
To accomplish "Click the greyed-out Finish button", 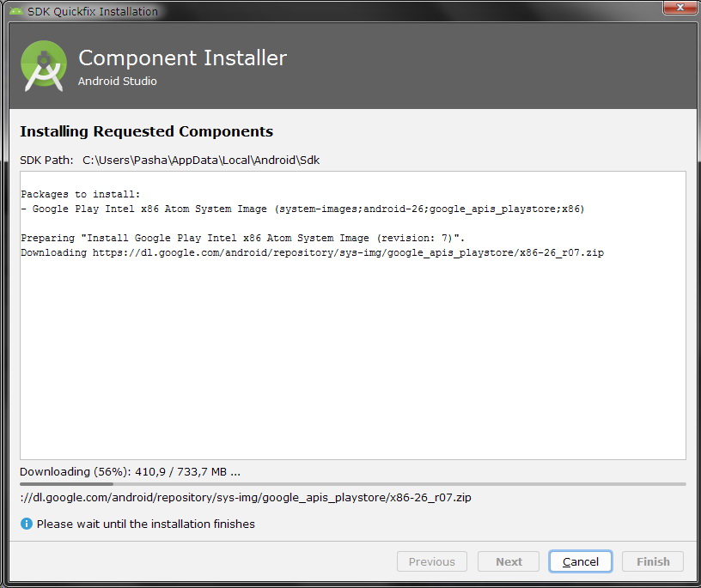I will tap(653, 561).
